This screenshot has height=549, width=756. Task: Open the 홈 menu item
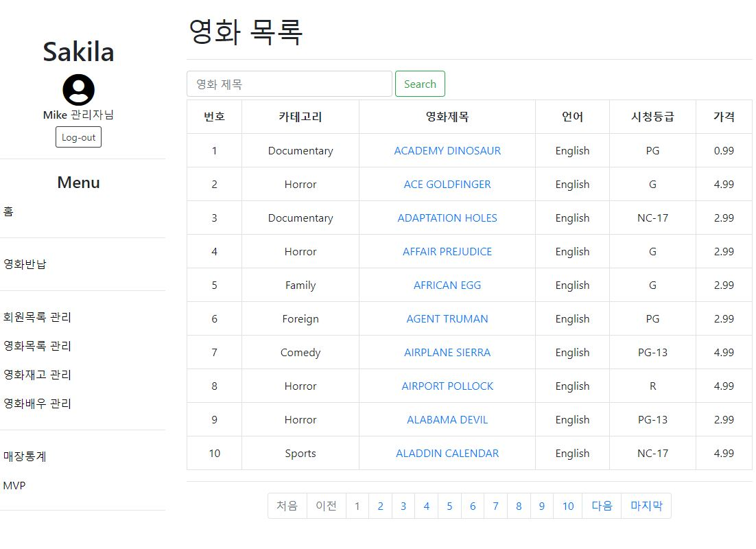tap(8, 211)
